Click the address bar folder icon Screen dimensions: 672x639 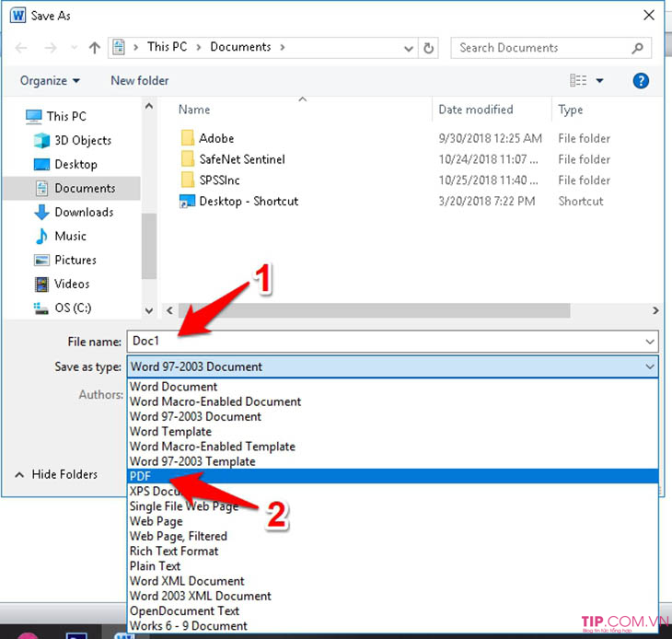(119, 47)
